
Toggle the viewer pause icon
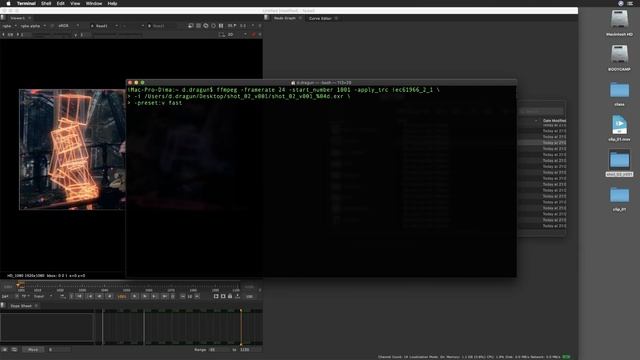[x=221, y=26]
